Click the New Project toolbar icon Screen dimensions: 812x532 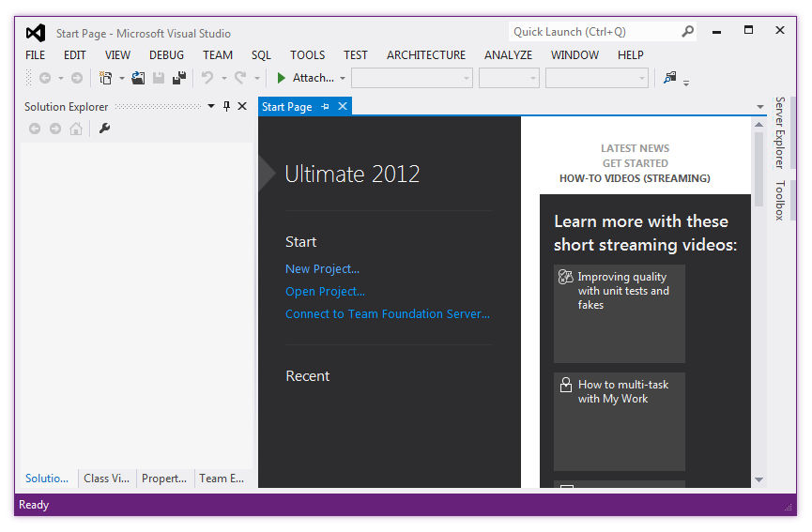coord(106,78)
